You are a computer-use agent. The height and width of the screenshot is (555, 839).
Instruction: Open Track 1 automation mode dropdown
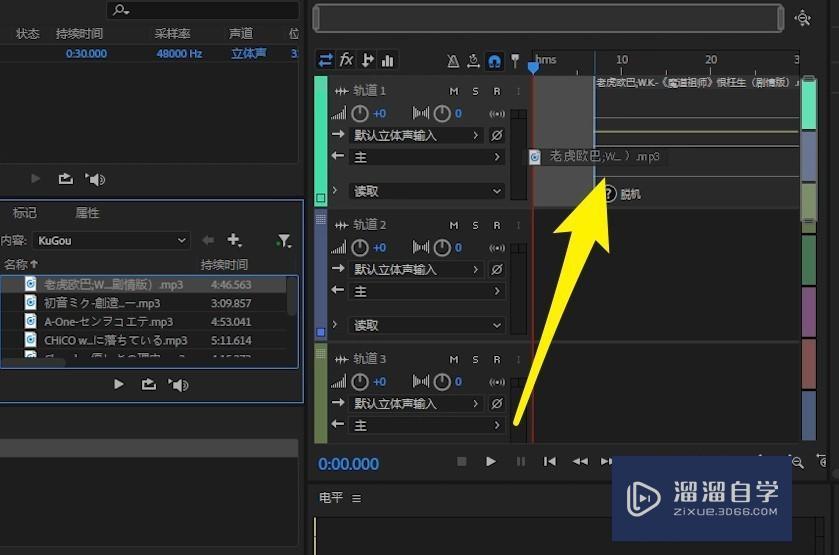[427, 191]
